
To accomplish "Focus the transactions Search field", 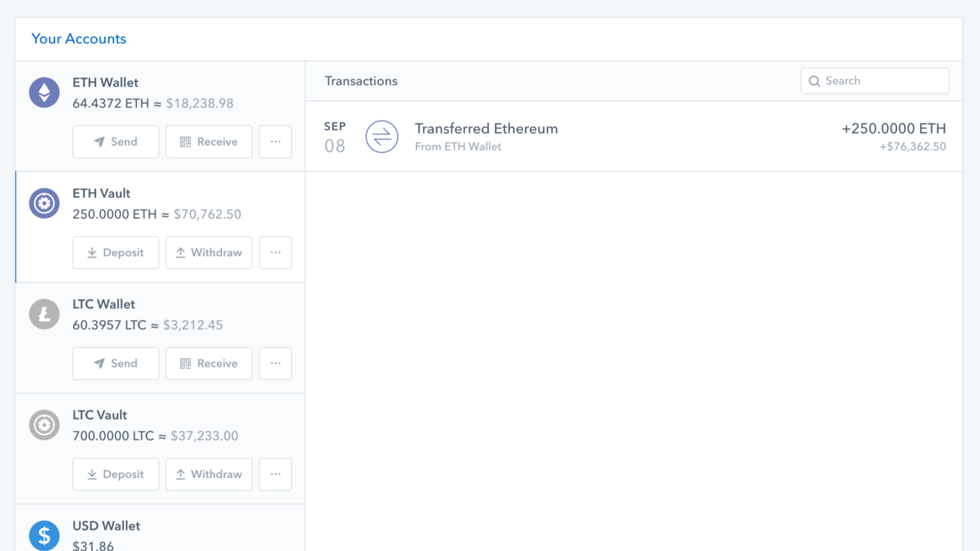I will [875, 81].
